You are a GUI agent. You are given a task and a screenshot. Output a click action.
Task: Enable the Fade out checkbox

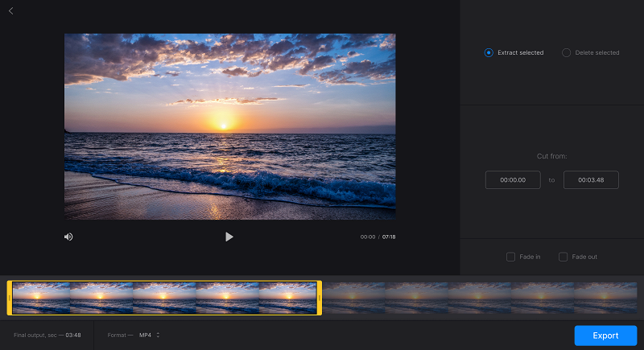[x=563, y=257]
